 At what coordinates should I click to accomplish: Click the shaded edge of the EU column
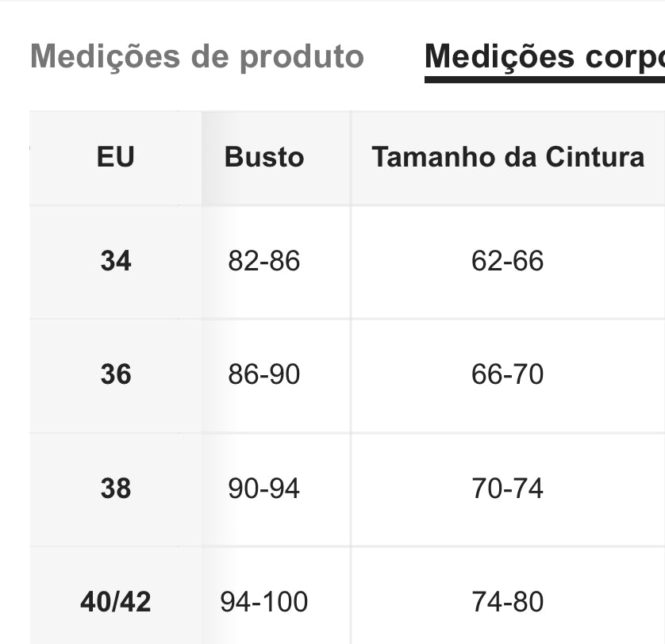(x=212, y=378)
